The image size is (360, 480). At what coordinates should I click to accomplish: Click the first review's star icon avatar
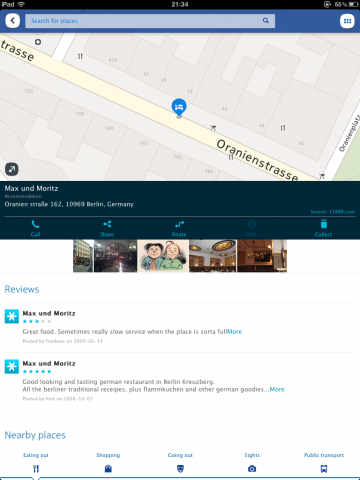pos(12,316)
